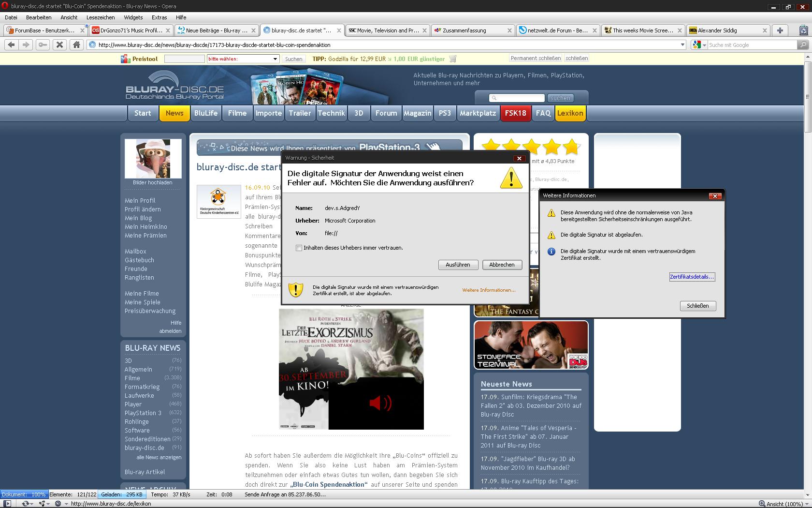Open the Lexikon navigation item

click(x=570, y=113)
